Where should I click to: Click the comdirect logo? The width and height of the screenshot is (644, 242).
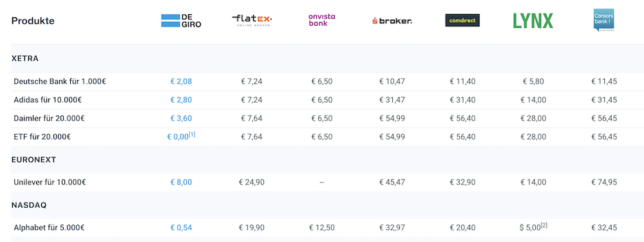[x=462, y=20]
